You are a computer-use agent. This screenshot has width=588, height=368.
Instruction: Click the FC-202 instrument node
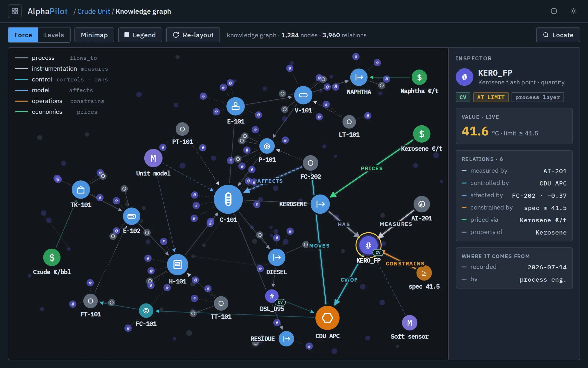pyautogui.click(x=310, y=163)
